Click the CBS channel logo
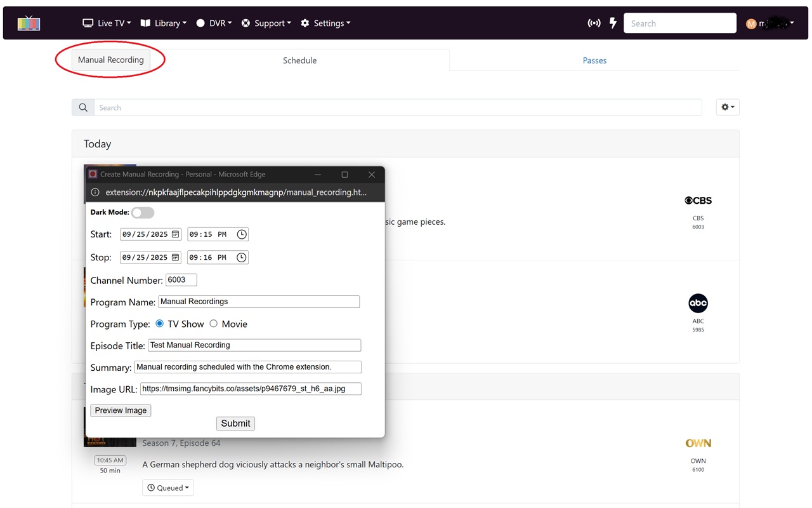 click(x=698, y=201)
